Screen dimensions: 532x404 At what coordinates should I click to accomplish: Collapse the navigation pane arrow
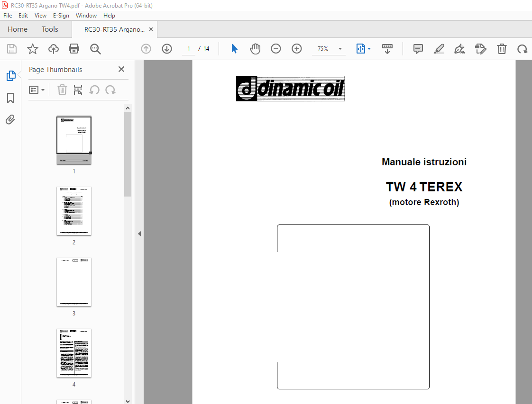click(x=139, y=233)
